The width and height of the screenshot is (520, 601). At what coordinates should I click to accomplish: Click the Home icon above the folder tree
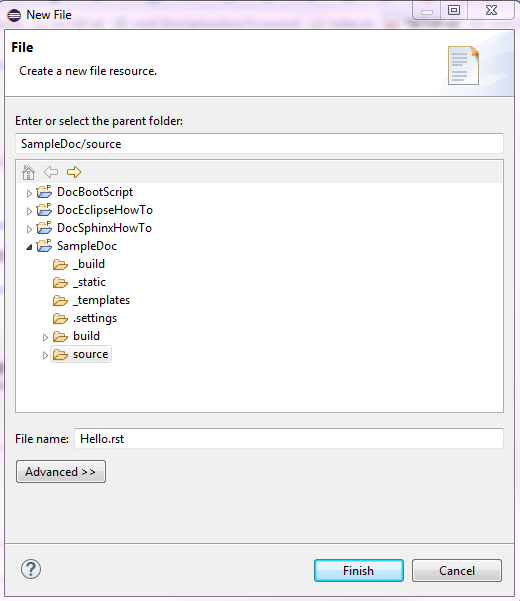(x=28, y=172)
